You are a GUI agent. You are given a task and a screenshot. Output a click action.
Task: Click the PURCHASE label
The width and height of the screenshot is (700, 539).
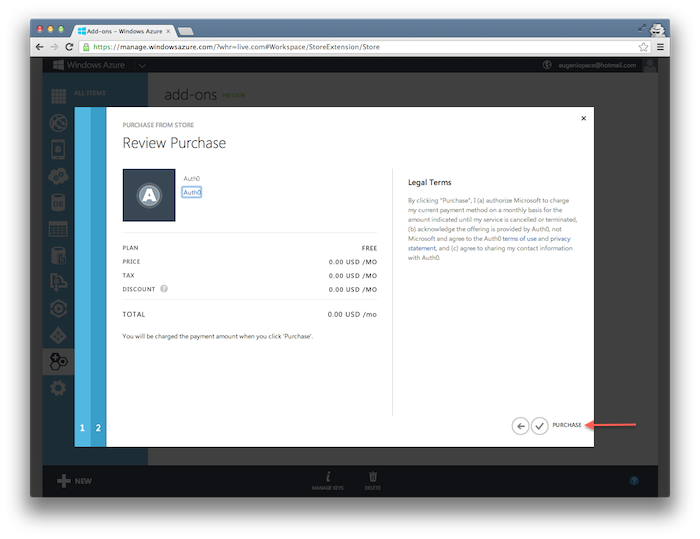click(x=567, y=425)
